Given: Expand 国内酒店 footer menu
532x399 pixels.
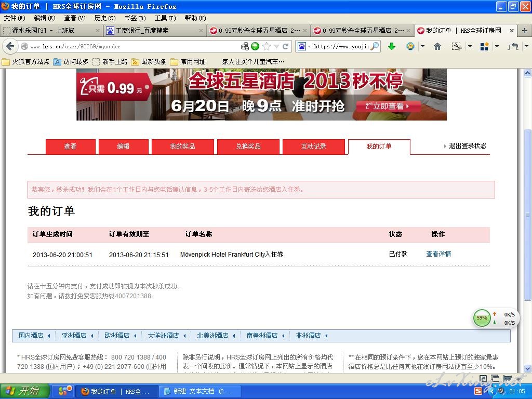Looking at the screenshot, I should (49, 336).
